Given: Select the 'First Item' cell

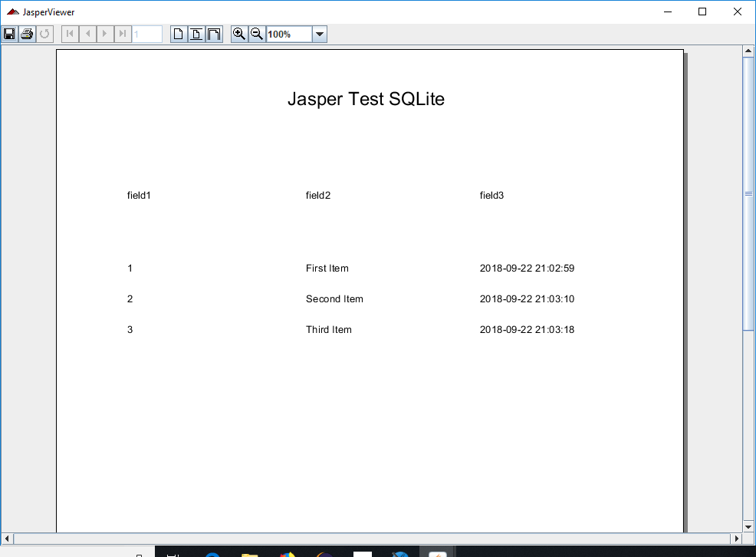Looking at the screenshot, I should click(x=327, y=268).
